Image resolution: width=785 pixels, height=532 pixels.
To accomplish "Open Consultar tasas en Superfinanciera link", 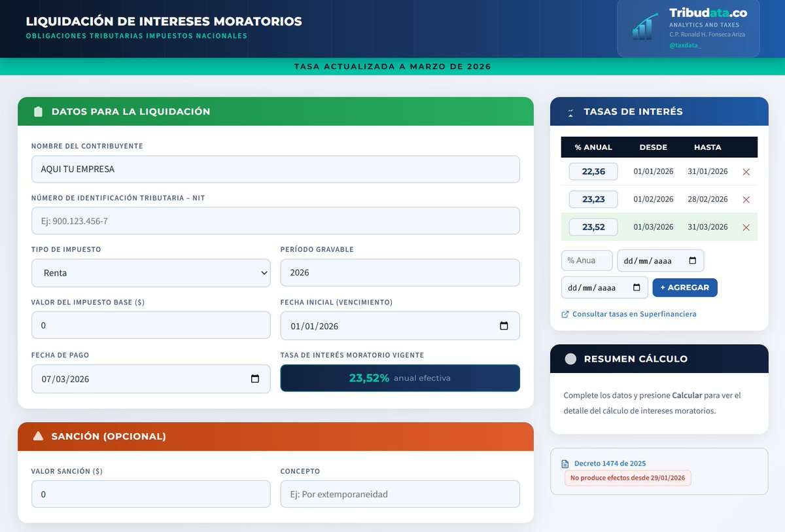I will 634,314.
